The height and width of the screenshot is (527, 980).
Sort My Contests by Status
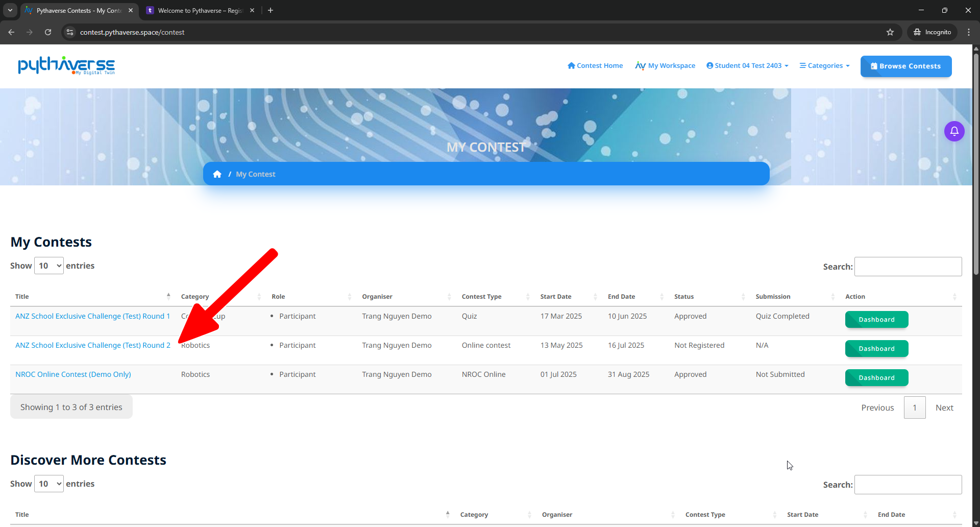pos(710,296)
